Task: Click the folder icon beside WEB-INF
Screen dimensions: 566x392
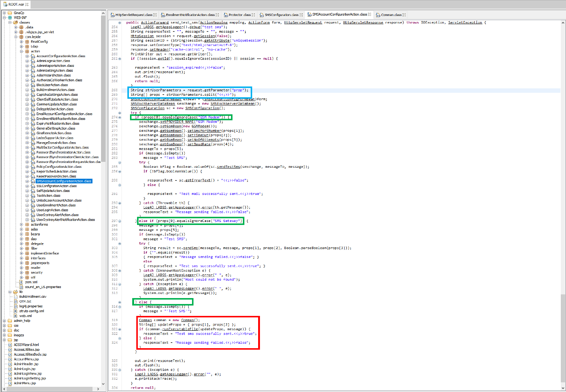Action: coord(10,17)
